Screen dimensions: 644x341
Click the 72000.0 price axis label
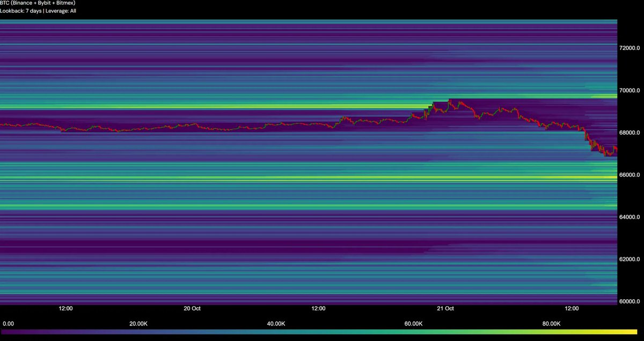[x=630, y=48]
